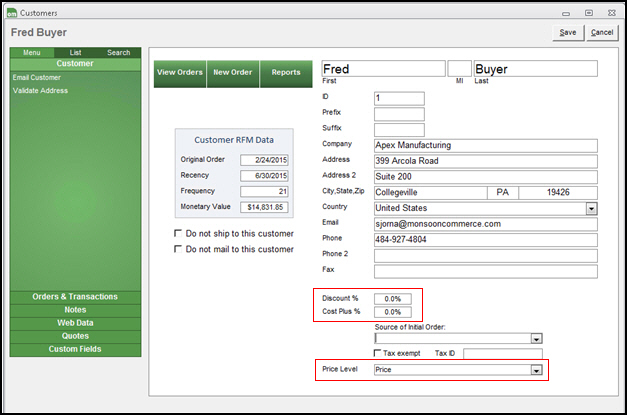Click the Email address input field

click(485, 224)
